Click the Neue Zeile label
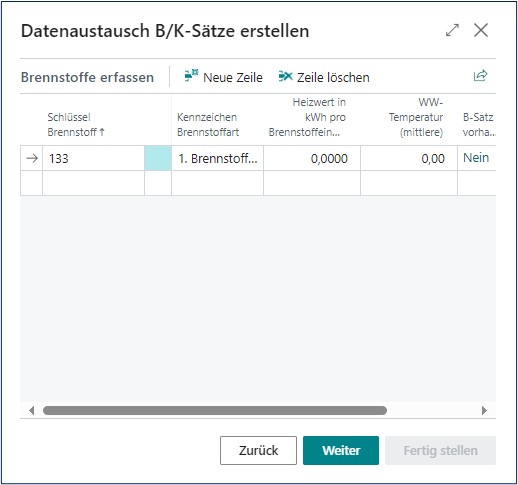The width and height of the screenshot is (518, 485). (233, 77)
